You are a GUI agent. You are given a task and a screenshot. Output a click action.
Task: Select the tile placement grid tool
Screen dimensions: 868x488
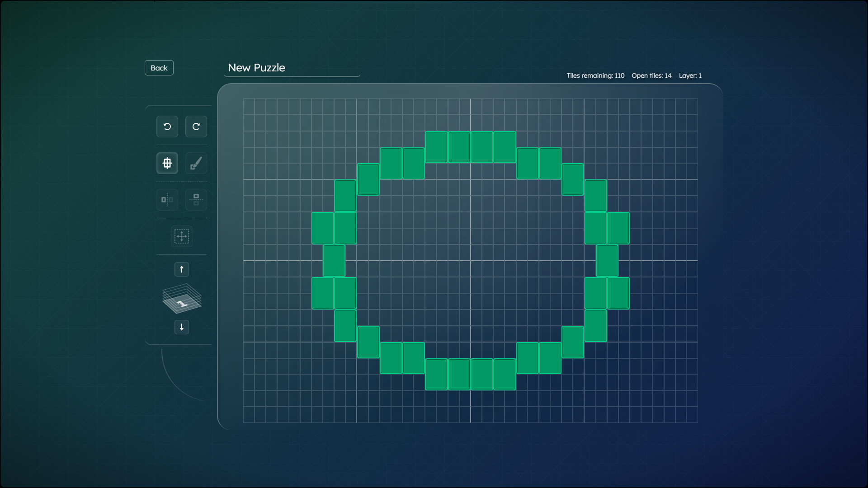(x=167, y=163)
